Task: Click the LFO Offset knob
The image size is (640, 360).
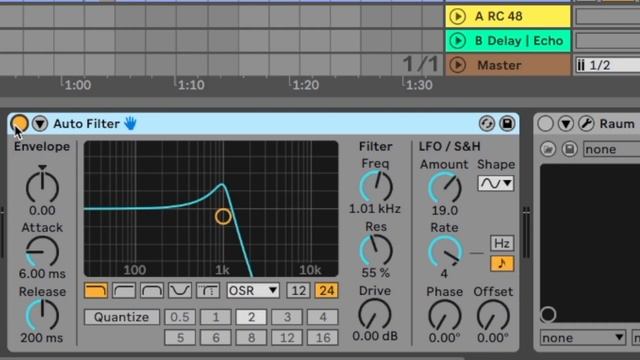Action: [x=493, y=315]
